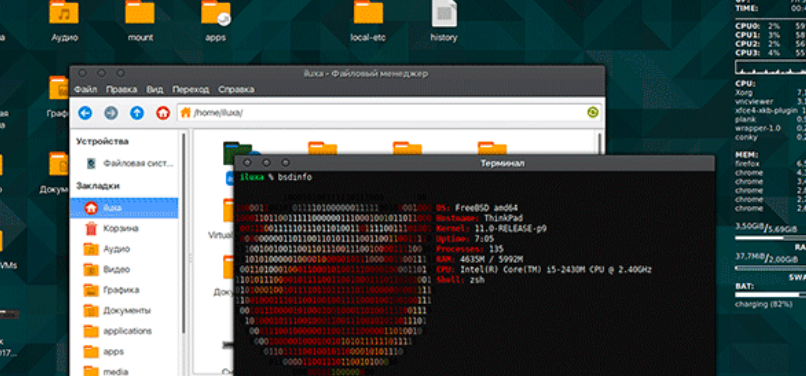Reload the folder with the green refresh icon
Image resolution: width=806 pixels, height=376 pixels.
point(593,112)
